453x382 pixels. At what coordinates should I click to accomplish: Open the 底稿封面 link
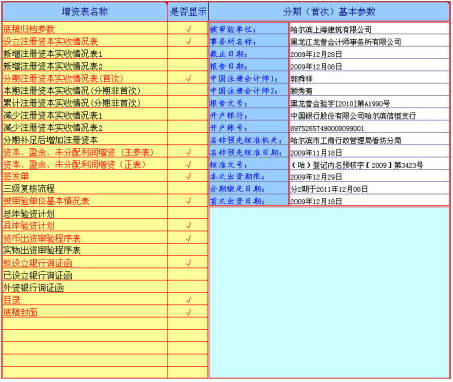[20, 312]
